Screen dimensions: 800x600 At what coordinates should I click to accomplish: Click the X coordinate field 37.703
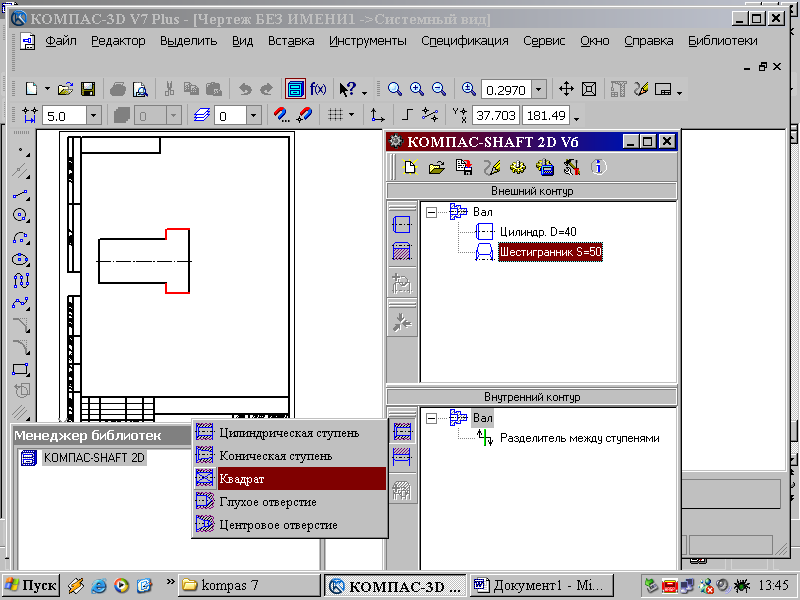(x=495, y=116)
